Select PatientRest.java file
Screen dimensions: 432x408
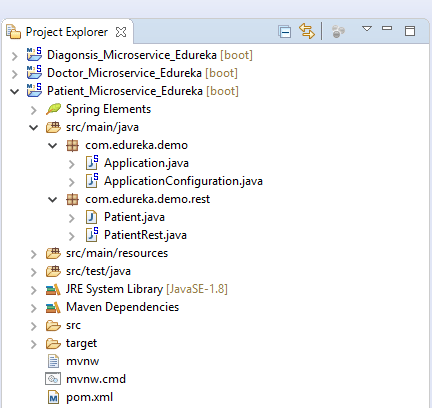click(145, 235)
